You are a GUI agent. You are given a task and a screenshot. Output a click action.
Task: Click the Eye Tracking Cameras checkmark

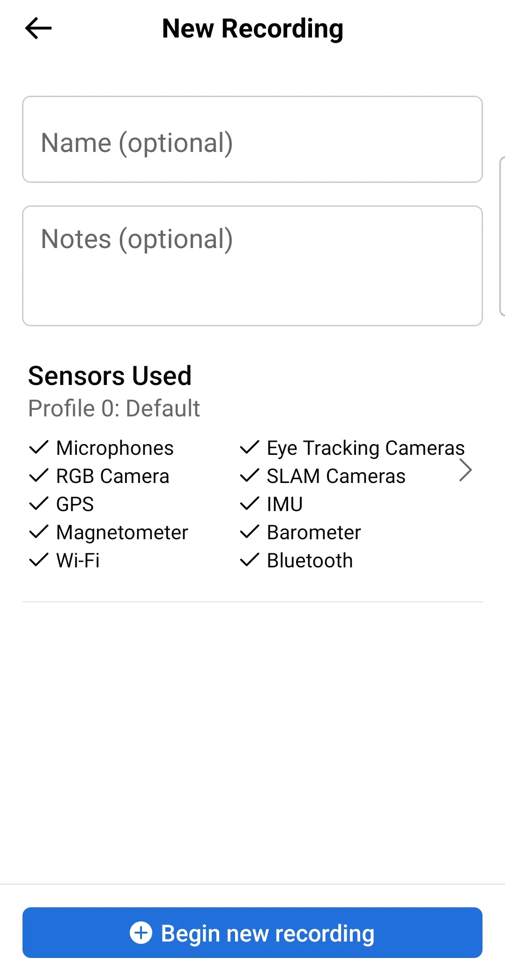pos(250,447)
